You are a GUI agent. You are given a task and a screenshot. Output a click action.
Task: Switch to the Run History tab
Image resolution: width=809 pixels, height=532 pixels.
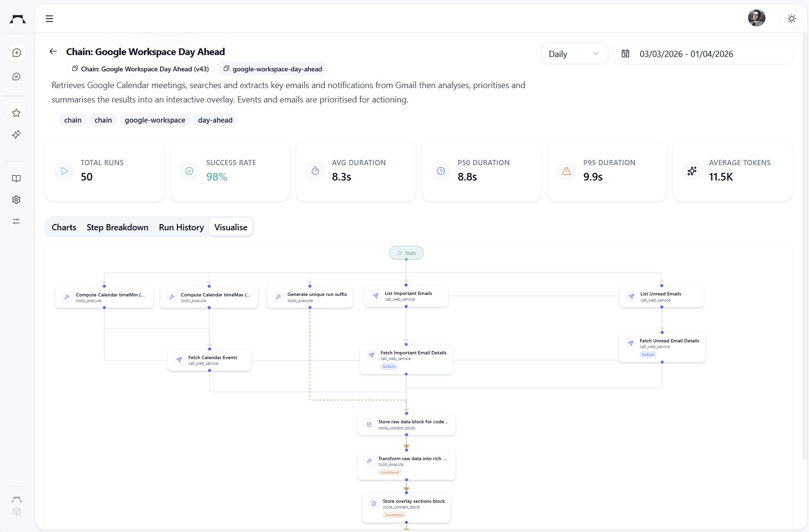tap(181, 227)
